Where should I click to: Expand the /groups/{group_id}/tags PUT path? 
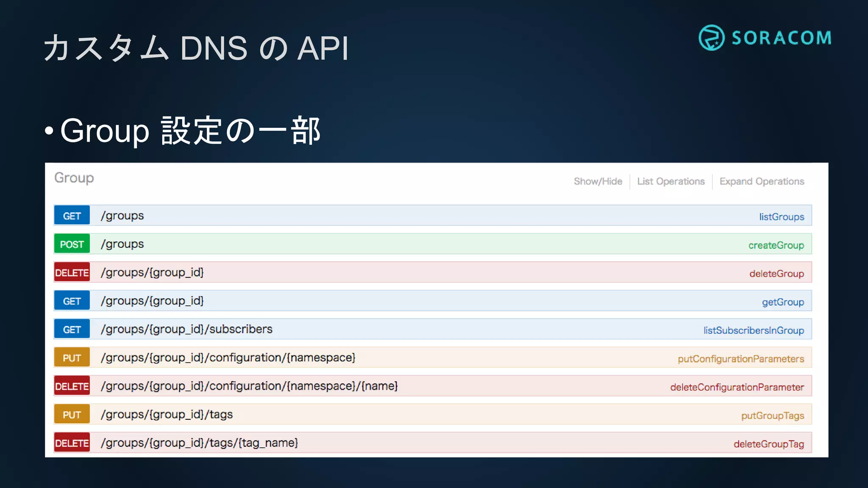click(x=167, y=414)
